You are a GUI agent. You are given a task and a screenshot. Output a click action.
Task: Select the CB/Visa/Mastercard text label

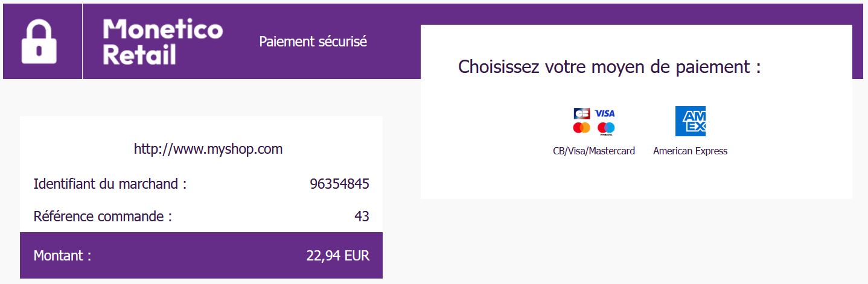(594, 151)
